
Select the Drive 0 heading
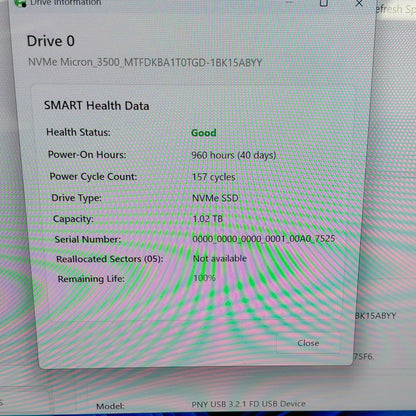51,41
